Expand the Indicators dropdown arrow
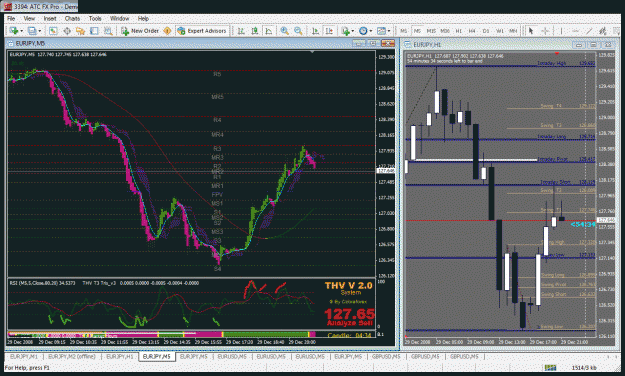Viewport: 625px width, 376px height. point(352,31)
